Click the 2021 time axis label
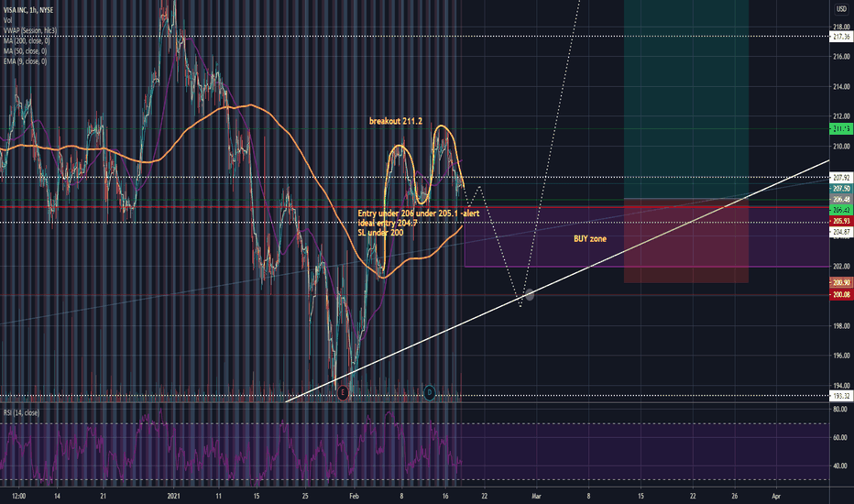The image size is (854, 504). pyautogui.click(x=173, y=497)
